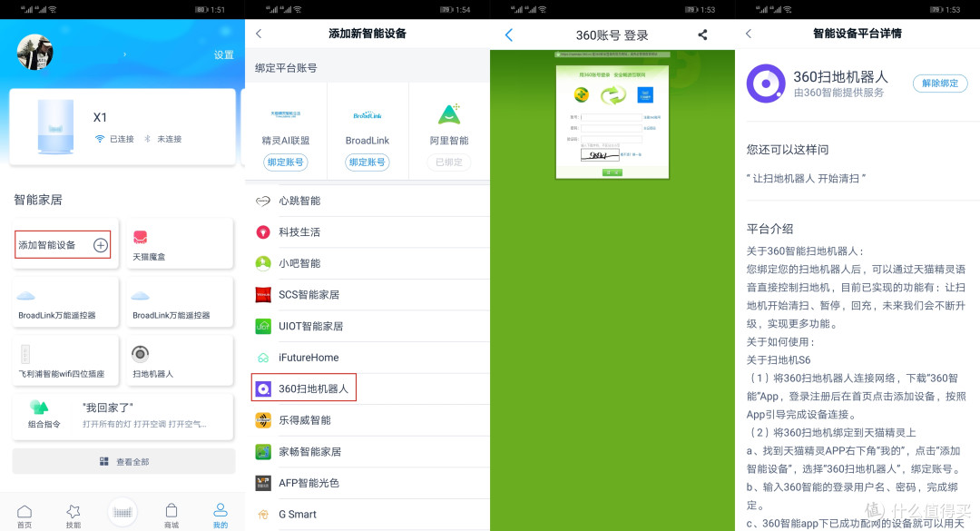Open the 天猫魔盒 device tile
The width and height of the screenshot is (980, 531).
(180, 244)
